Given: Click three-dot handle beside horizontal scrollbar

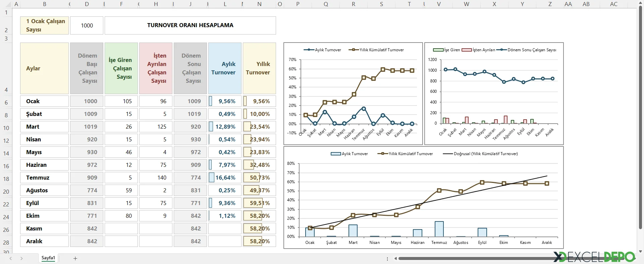Looking at the screenshot, I should click(387, 259).
